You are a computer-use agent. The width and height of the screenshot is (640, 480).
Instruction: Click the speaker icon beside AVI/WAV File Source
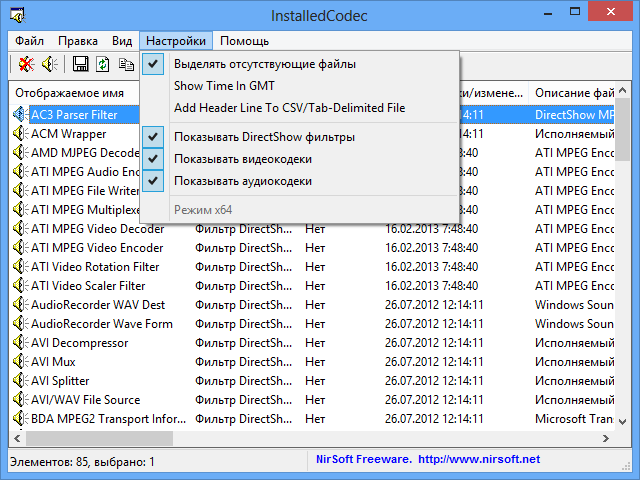(x=20, y=400)
